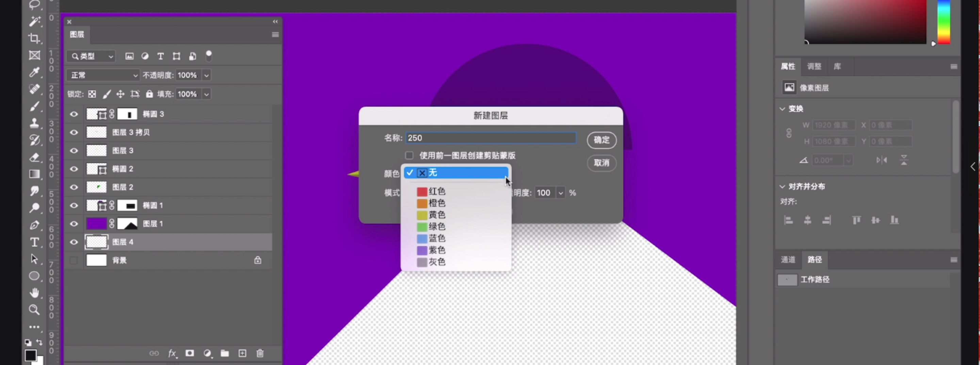
Task: Click 取消 to cancel new layer
Action: (602, 163)
